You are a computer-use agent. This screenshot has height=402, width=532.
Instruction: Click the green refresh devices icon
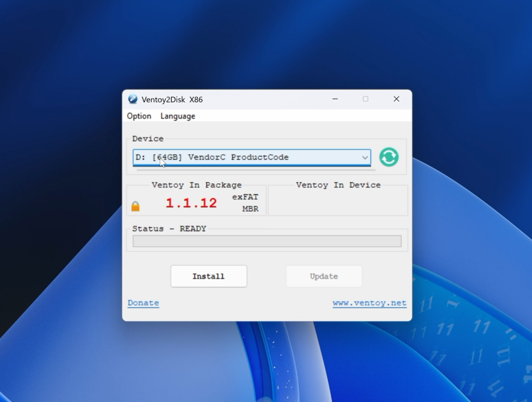pos(389,157)
